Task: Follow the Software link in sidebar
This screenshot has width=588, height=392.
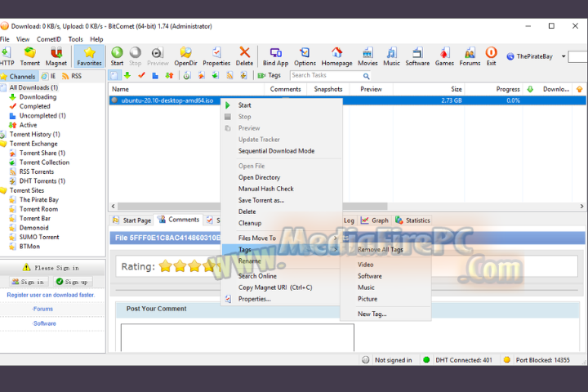Action: click(44, 323)
